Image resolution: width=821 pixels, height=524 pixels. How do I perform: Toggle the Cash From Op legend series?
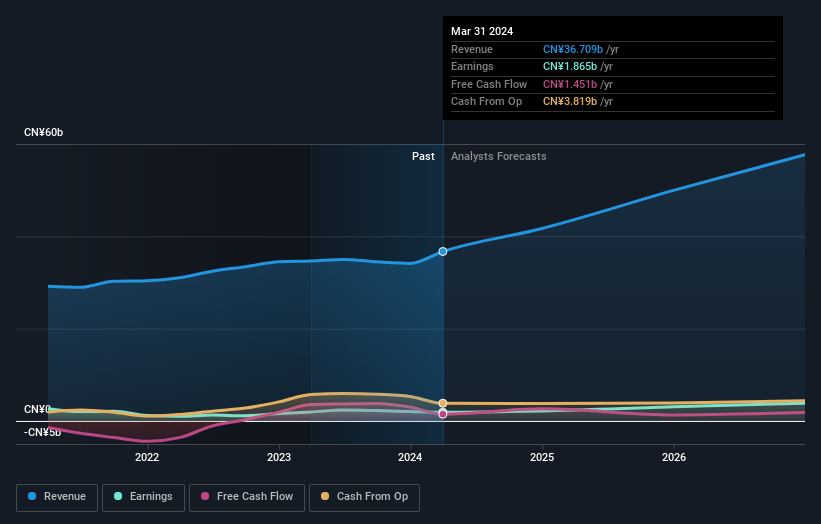tap(364, 497)
